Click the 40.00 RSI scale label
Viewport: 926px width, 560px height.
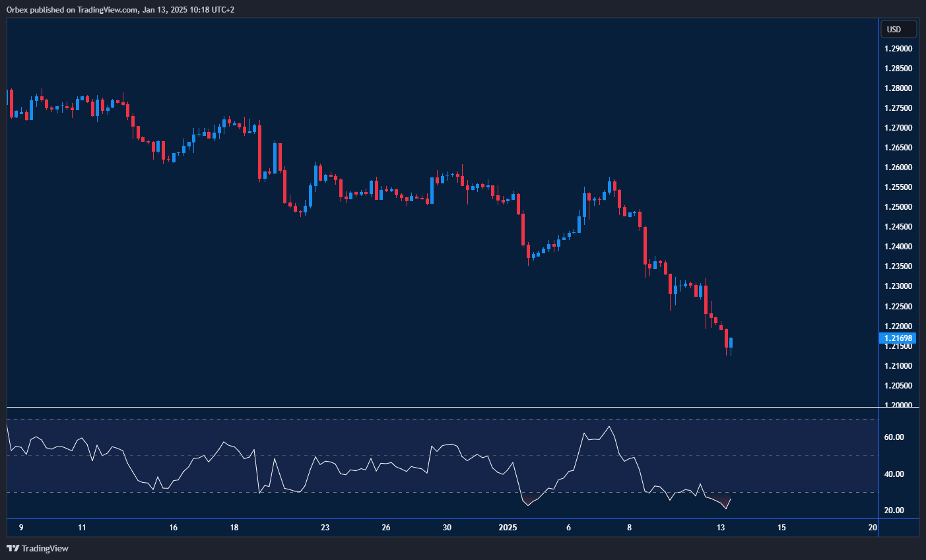pyautogui.click(x=894, y=474)
